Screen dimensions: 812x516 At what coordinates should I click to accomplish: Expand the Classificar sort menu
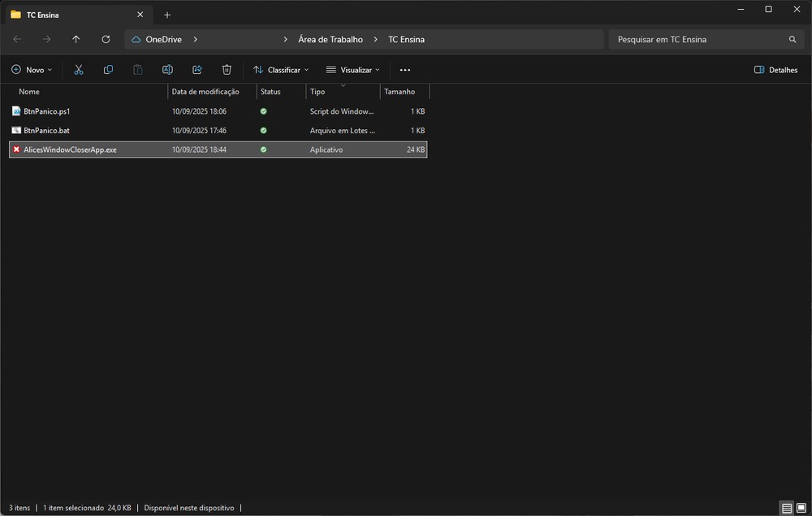point(281,70)
